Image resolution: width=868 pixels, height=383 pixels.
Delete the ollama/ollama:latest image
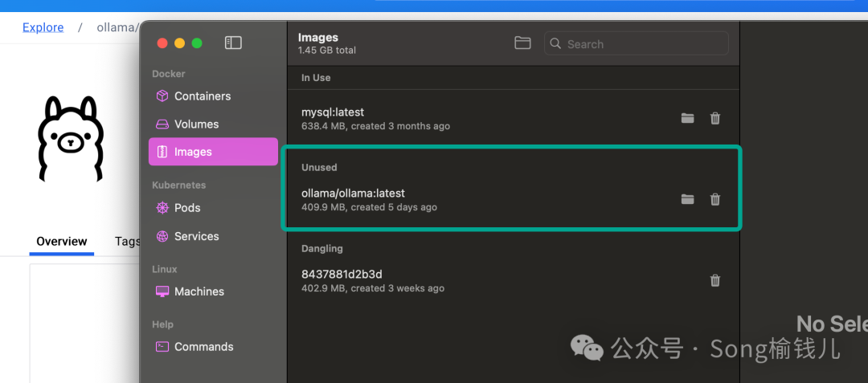tap(715, 199)
